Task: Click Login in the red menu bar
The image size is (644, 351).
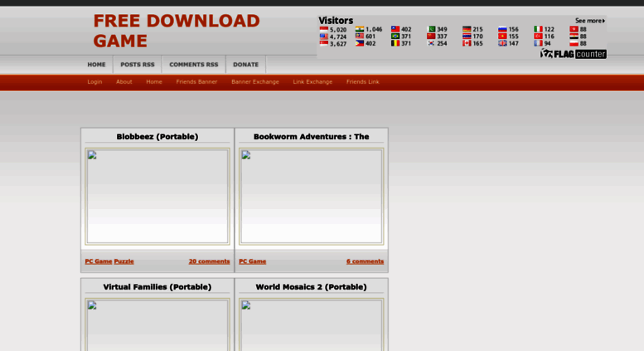Action: click(x=94, y=82)
